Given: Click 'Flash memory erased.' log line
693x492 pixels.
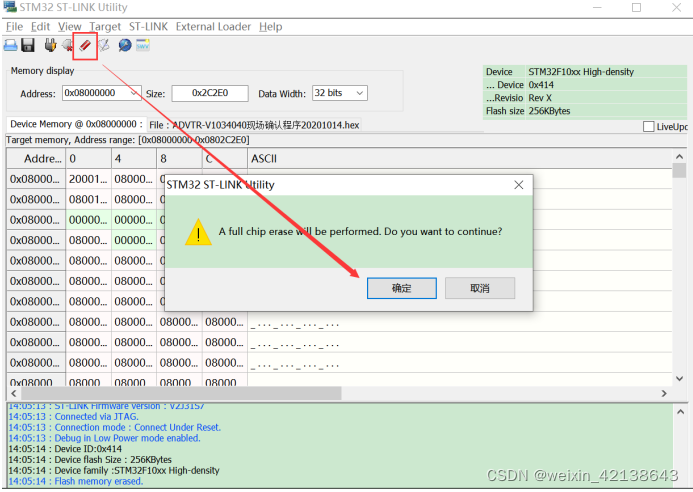Looking at the screenshot, I should click(75, 481).
